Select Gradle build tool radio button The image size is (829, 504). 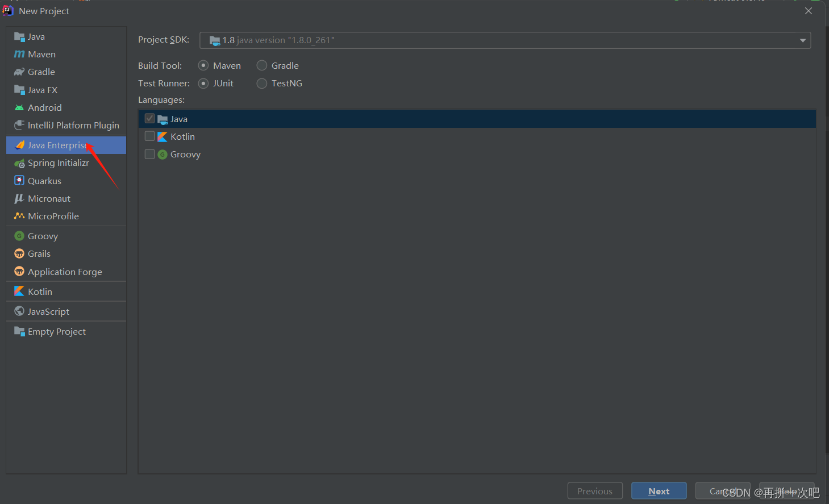tap(262, 65)
